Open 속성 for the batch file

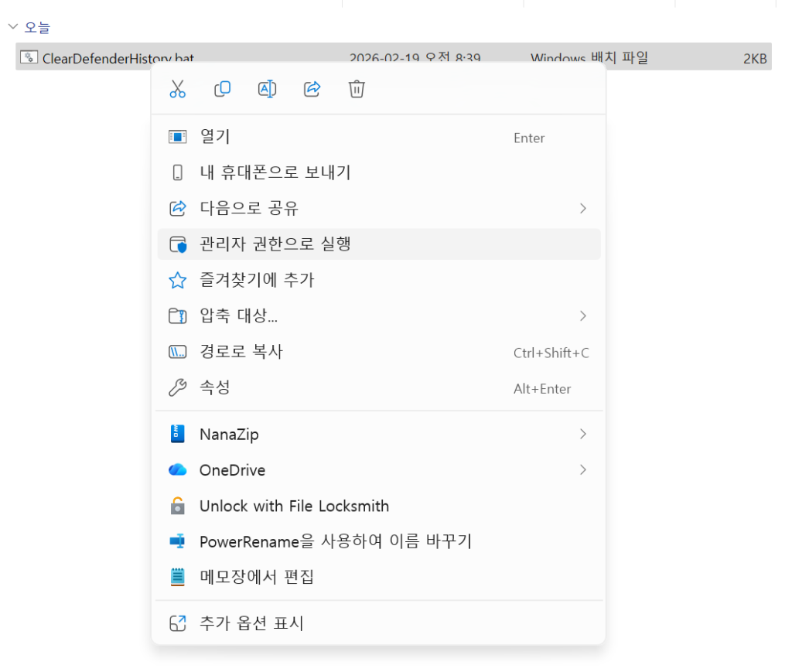coord(215,387)
